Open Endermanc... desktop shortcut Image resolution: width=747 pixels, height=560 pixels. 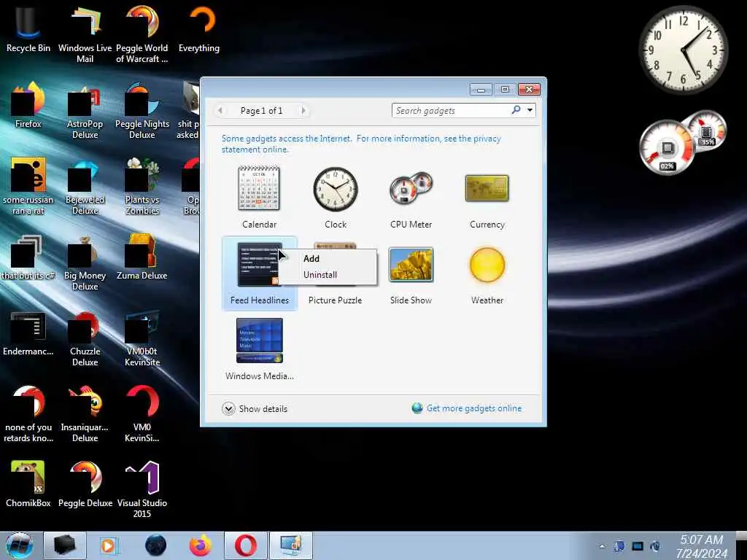(x=28, y=332)
